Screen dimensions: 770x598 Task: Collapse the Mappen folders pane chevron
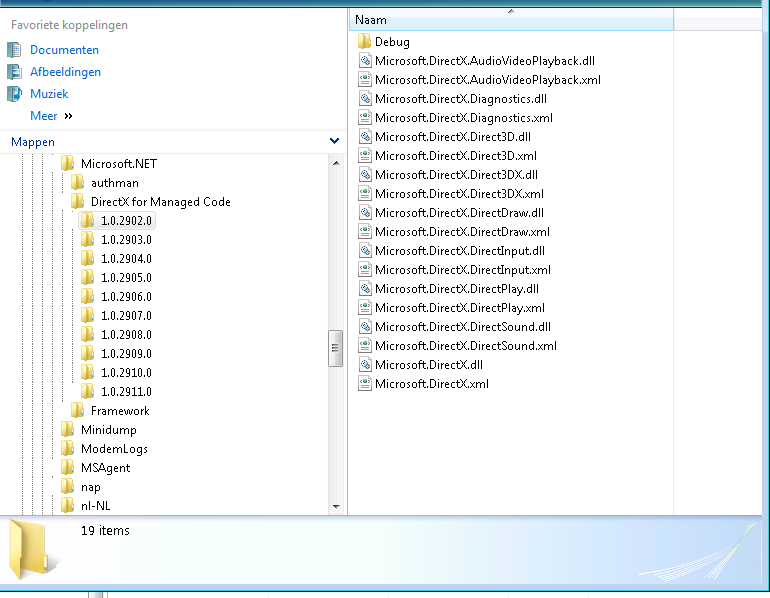(334, 141)
